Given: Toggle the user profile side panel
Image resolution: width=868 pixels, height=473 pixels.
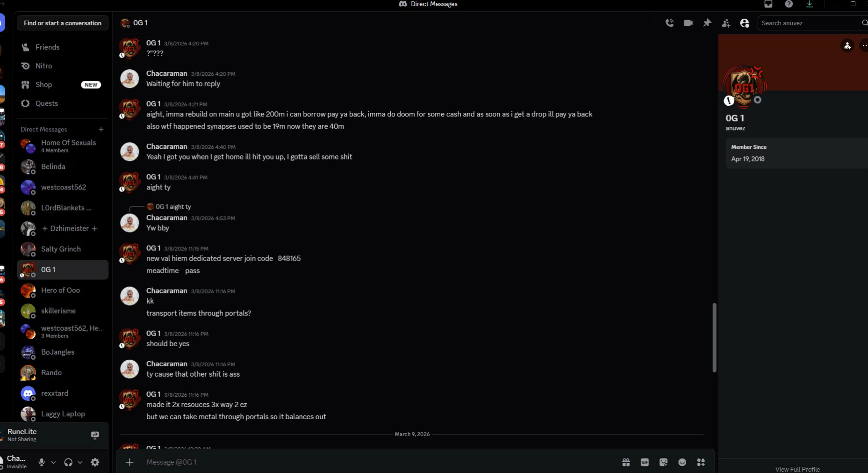Looking at the screenshot, I should 745,23.
